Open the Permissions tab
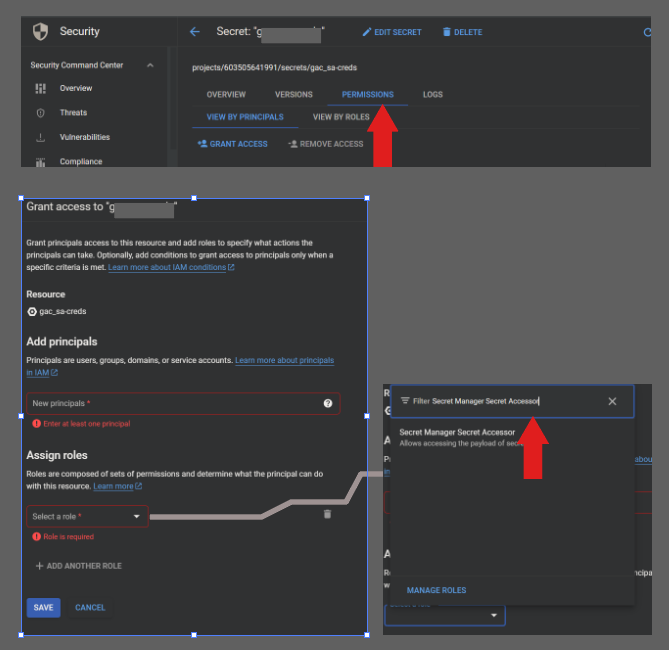The height and width of the screenshot is (650, 669). (x=368, y=95)
